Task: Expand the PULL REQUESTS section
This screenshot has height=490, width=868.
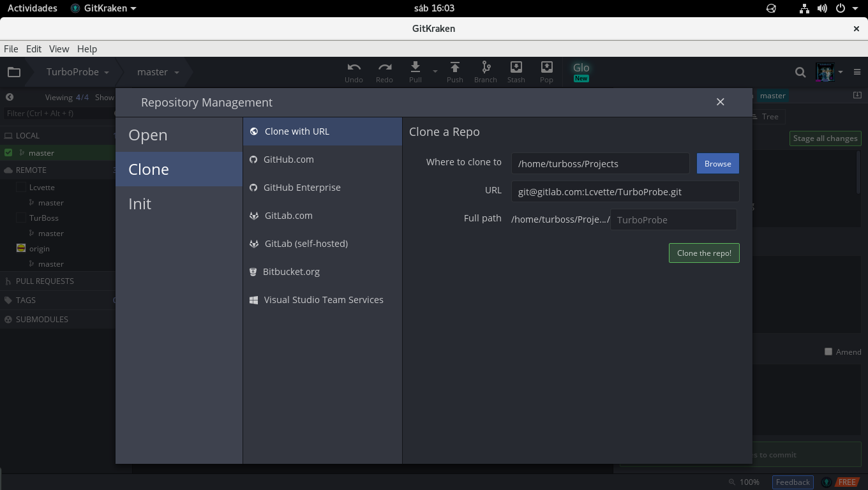Action: [57, 281]
